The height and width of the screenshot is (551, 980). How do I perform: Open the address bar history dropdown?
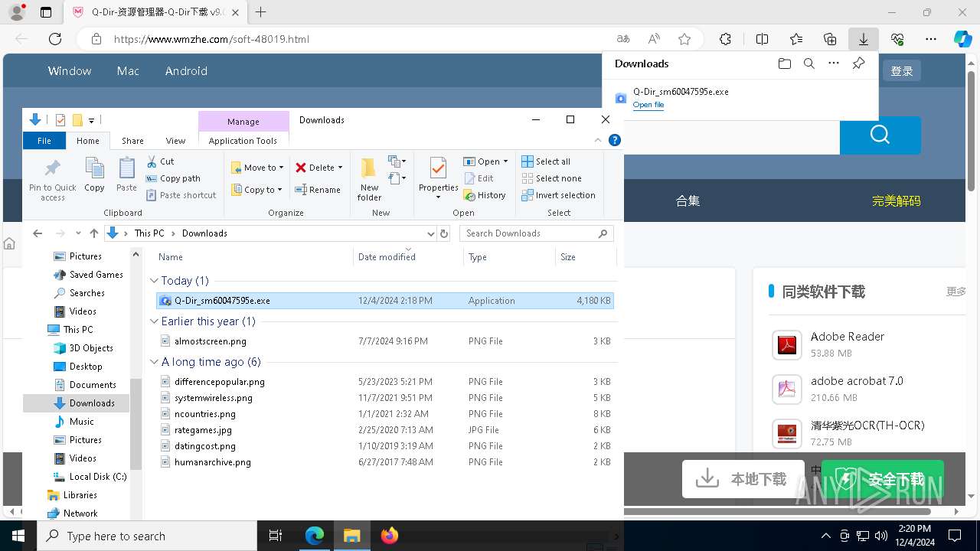click(430, 233)
